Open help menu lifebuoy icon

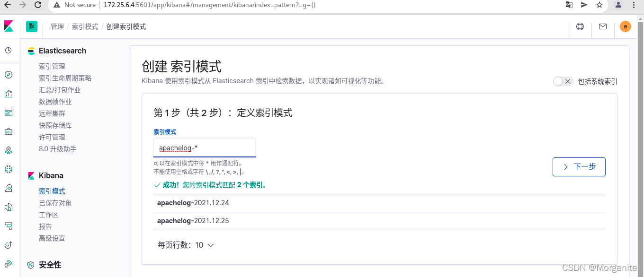point(580,26)
